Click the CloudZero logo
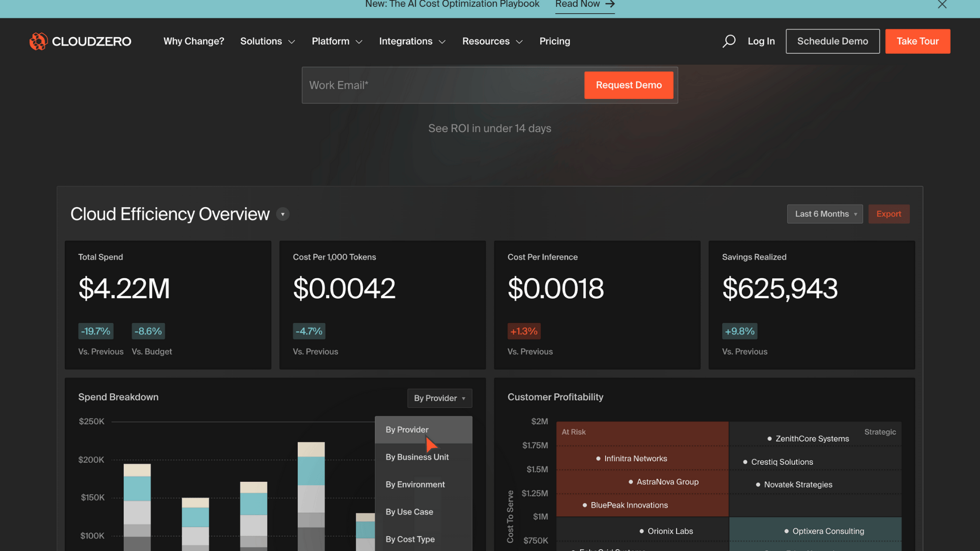 point(80,41)
